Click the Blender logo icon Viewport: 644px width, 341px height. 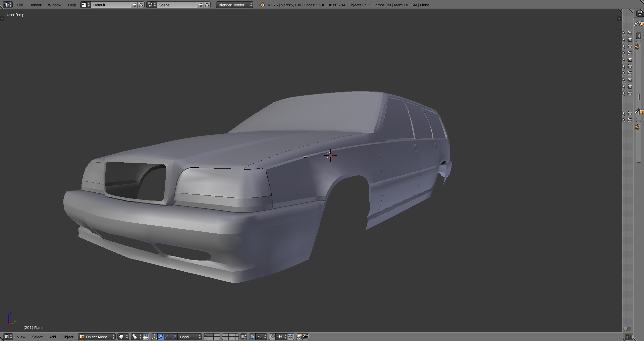click(x=262, y=5)
